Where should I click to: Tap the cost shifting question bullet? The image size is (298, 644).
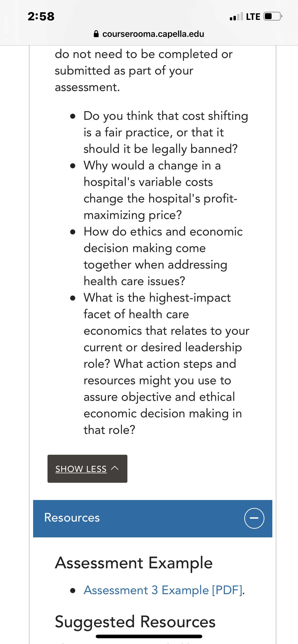(166, 132)
